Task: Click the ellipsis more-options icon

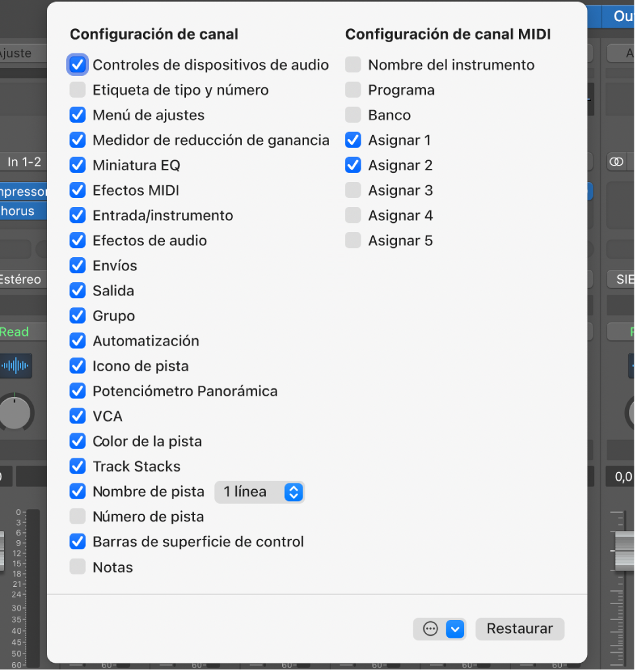Action: point(430,629)
